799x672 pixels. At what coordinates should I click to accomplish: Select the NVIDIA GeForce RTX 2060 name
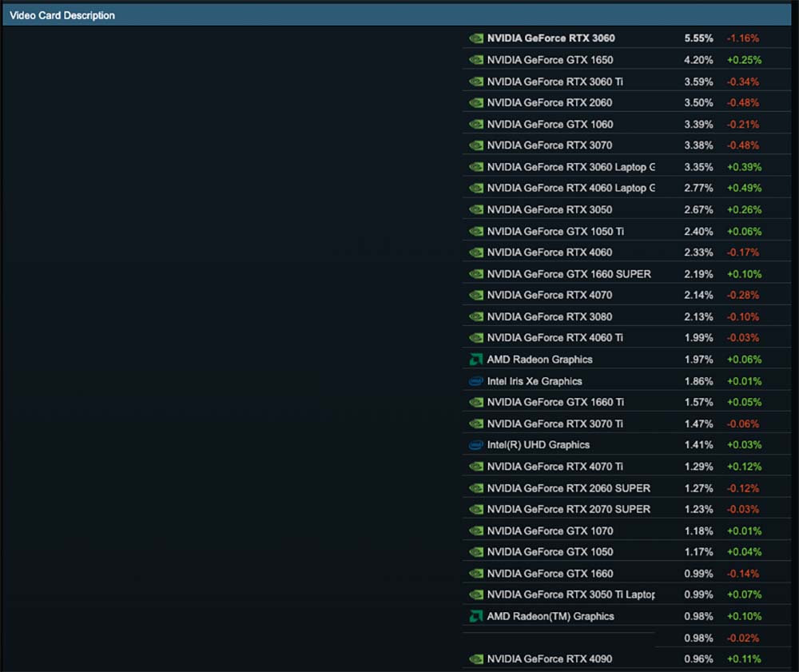tap(550, 102)
